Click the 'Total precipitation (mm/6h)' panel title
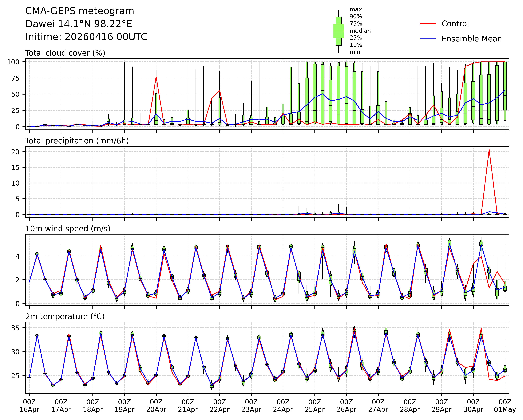The width and height of the screenshot is (523, 420). tap(77, 141)
